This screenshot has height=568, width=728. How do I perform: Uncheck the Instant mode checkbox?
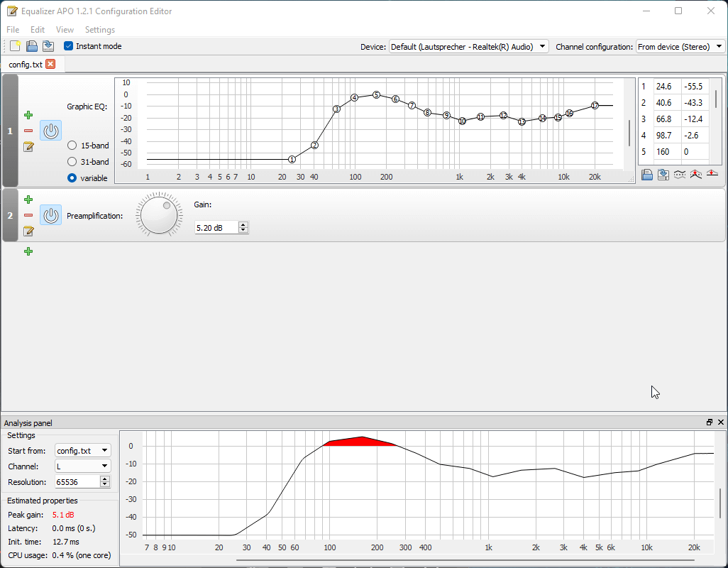tap(69, 46)
